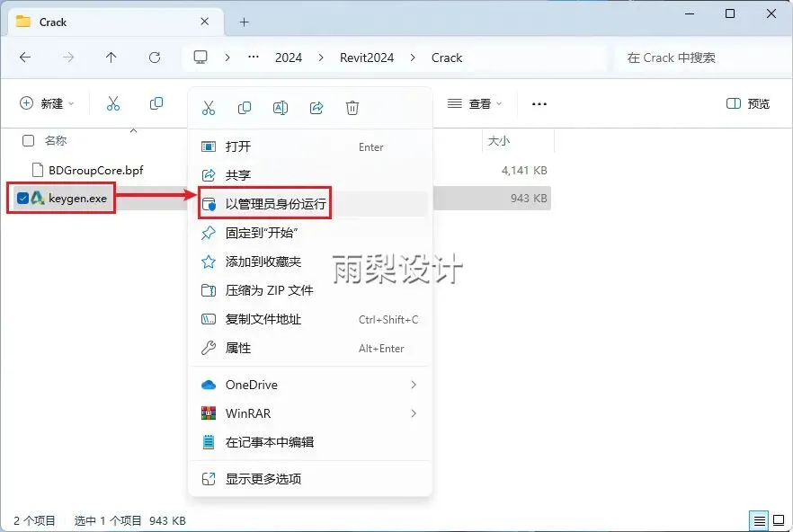793x532 pixels.
Task: Select 压缩为 ZIP 文件
Action: click(309, 290)
